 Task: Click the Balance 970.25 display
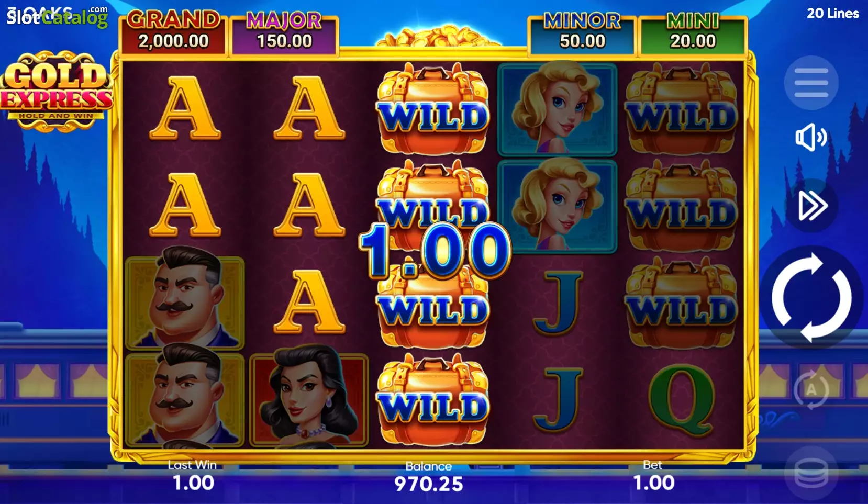pyautogui.click(x=429, y=477)
